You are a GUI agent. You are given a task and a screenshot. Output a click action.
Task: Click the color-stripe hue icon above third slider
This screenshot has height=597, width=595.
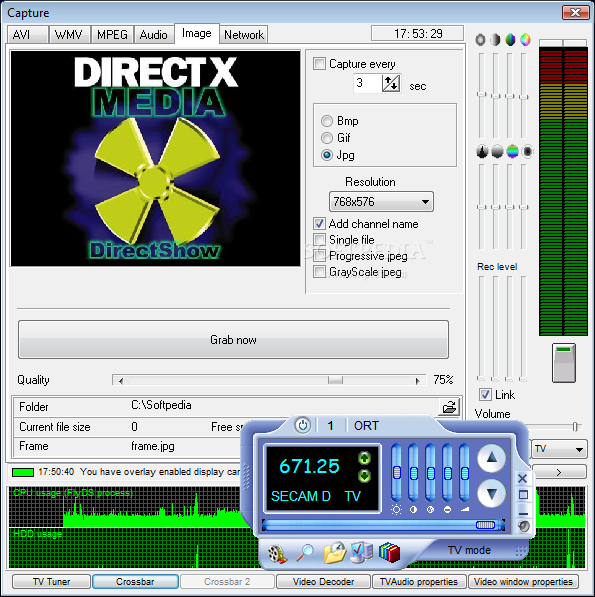510,40
